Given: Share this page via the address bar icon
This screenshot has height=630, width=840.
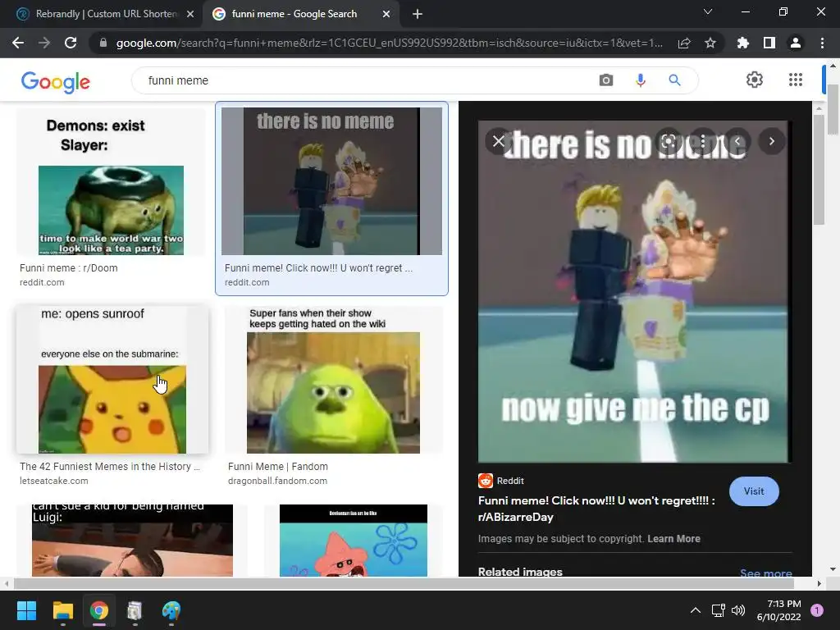Looking at the screenshot, I should 684,43.
